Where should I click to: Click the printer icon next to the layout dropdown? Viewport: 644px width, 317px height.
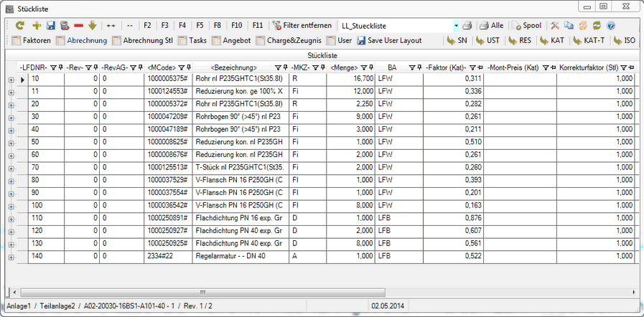pos(467,25)
